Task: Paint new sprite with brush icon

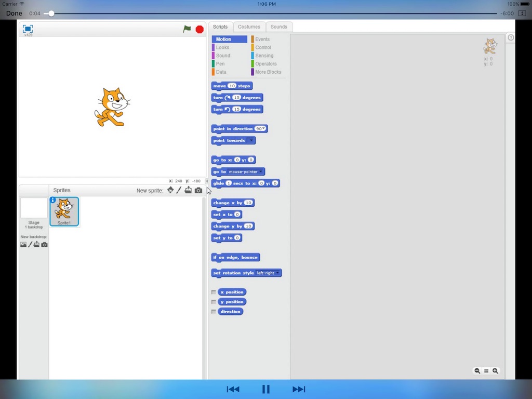Action: pos(179,190)
